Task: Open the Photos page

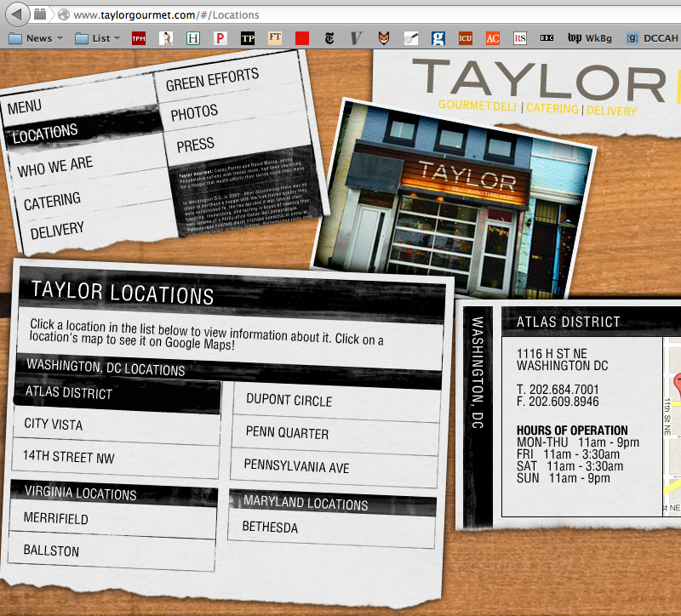Action: pos(194,112)
